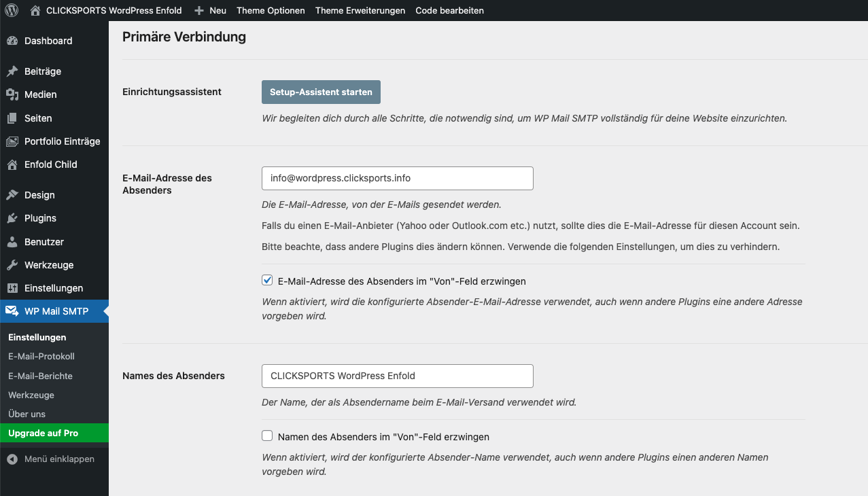This screenshot has height=496, width=868.
Task: Open Theme Erweiterungen in admin bar
Action: 360,10
